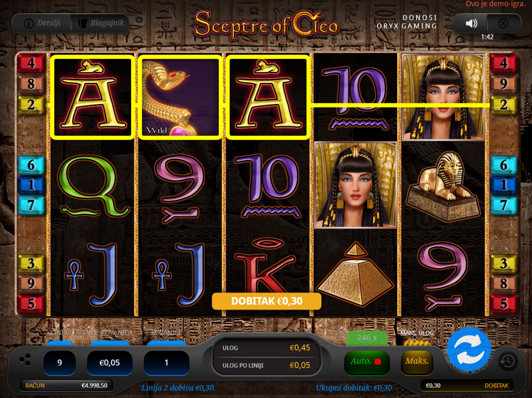The height and width of the screenshot is (398, 532).
Task: Select payline 1 marker on right side
Action: point(504,185)
